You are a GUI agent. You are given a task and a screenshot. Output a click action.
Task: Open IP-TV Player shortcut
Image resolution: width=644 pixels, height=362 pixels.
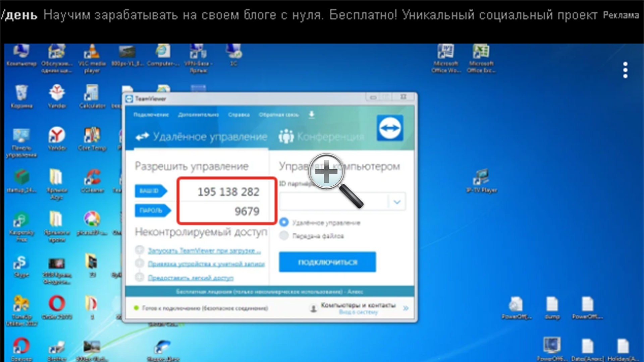[482, 181]
